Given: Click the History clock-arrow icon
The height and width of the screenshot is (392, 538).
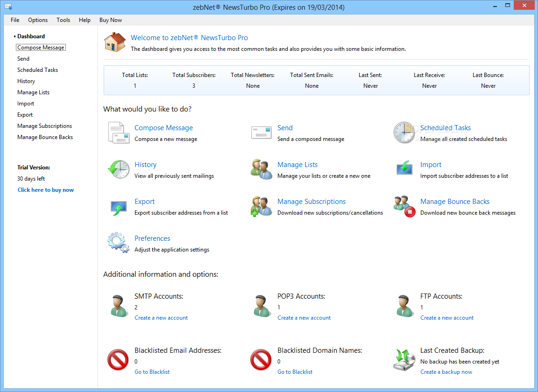Looking at the screenshot, I should (x=119, y=169).
